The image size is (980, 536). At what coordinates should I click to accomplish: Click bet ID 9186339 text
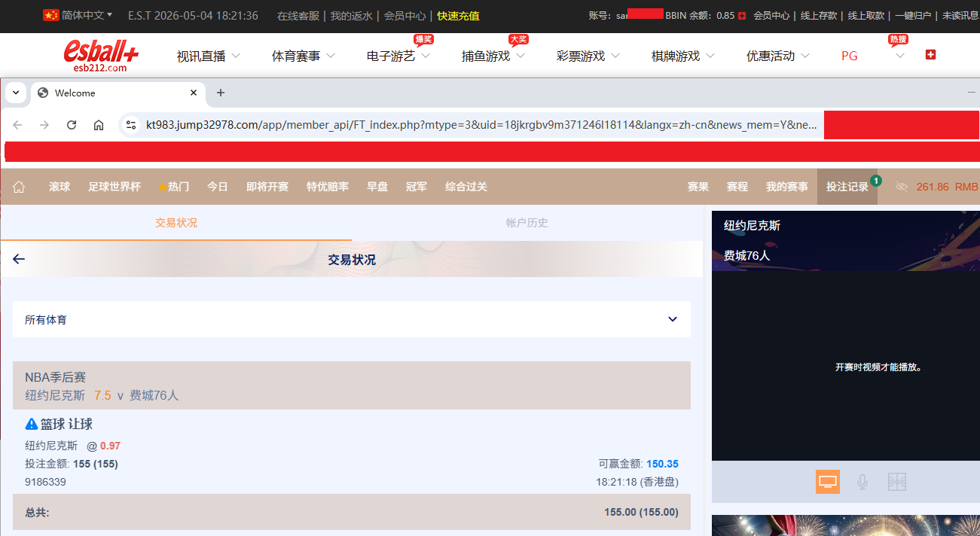pos(45,482)
